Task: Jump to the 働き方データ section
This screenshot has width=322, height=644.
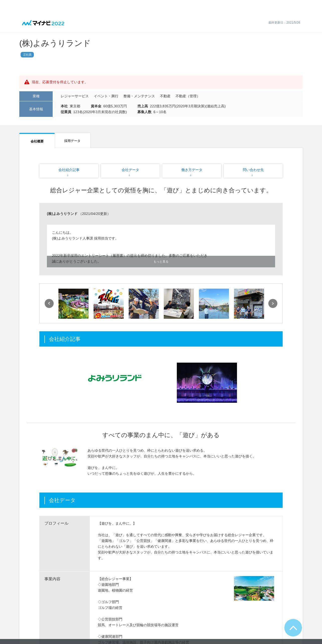Action: tap(192, 171)
